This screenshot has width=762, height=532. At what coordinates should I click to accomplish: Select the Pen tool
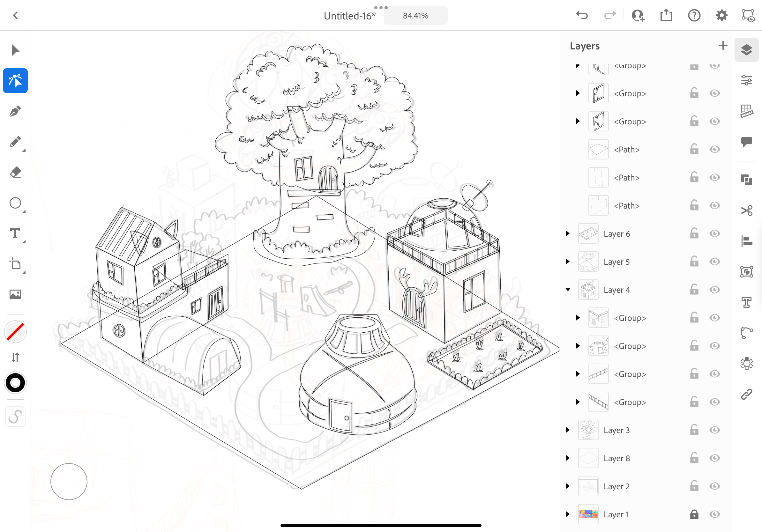click(x=15, y=111)
